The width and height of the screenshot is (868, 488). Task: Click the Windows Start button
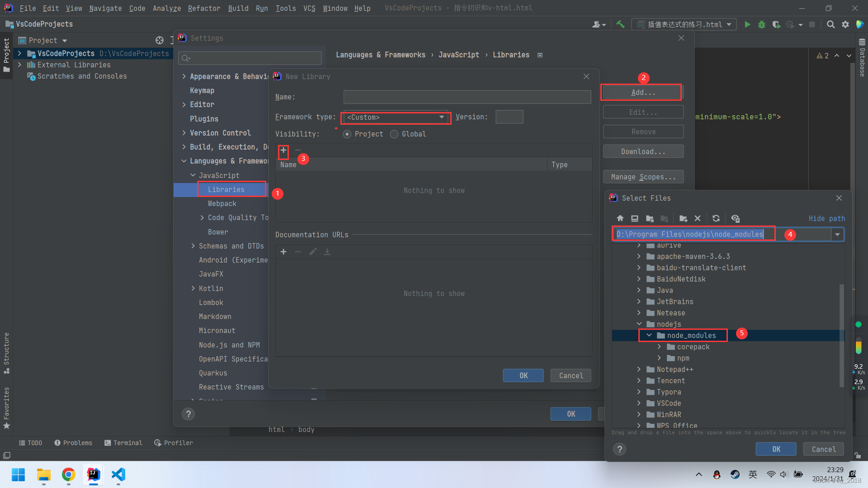(x=19, y=474)
